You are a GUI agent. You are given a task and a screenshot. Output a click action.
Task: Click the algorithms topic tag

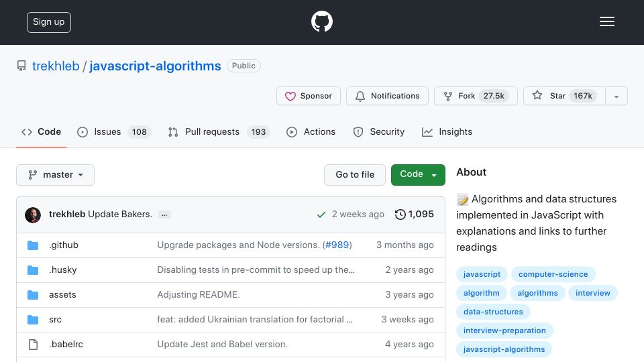point(537,293)
